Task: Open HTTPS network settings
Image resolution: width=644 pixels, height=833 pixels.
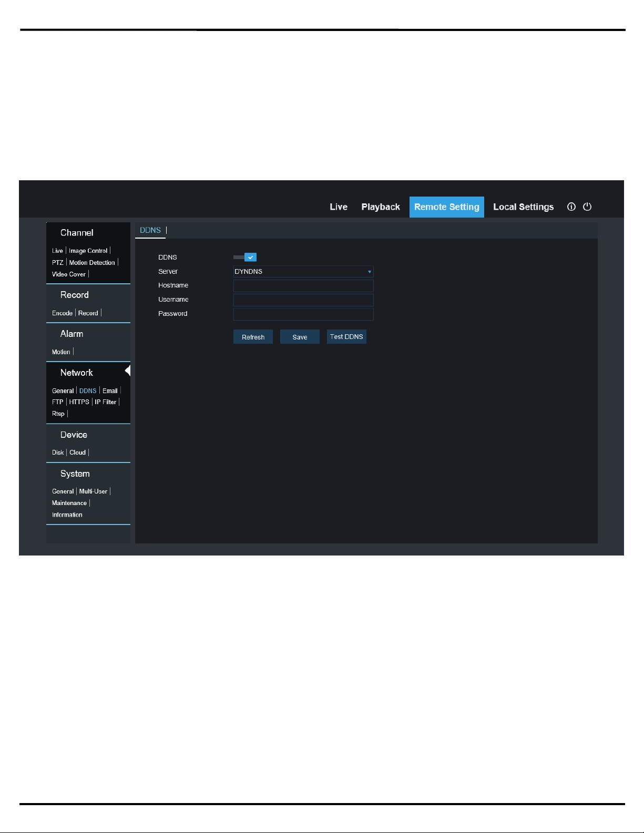Action: coord(79,402)
